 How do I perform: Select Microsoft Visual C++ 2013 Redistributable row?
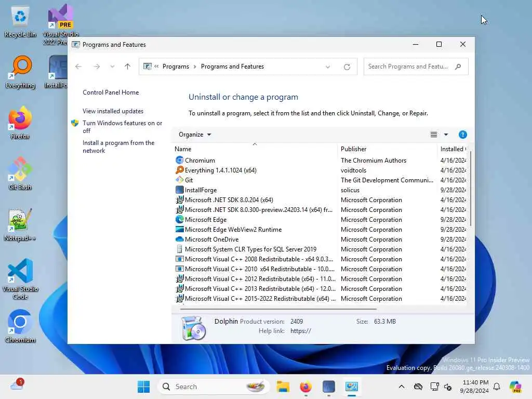320,288
